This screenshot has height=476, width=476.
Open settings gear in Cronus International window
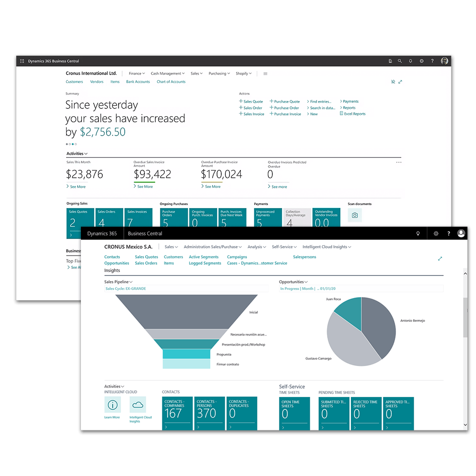click(422, 61)
